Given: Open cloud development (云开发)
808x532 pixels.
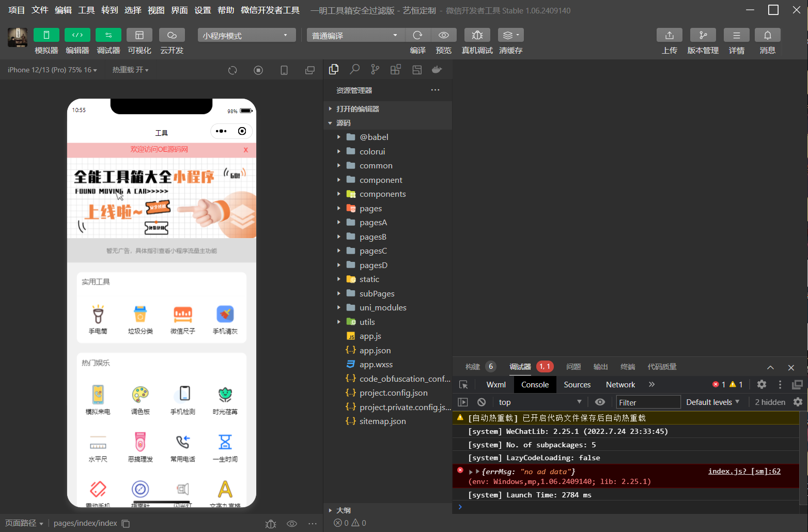Looking at the screenshot, I should click(172, 35).
